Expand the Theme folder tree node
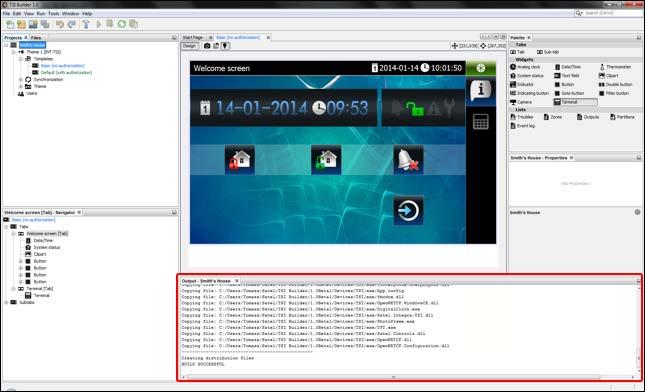Screen dimensions: 645x392 (21, 86)
